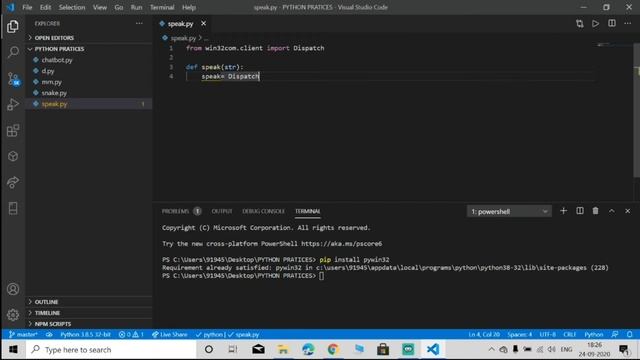Change CRLF end of line sequence
Viewport: 640px width, 360px height.
click(569, 334)
